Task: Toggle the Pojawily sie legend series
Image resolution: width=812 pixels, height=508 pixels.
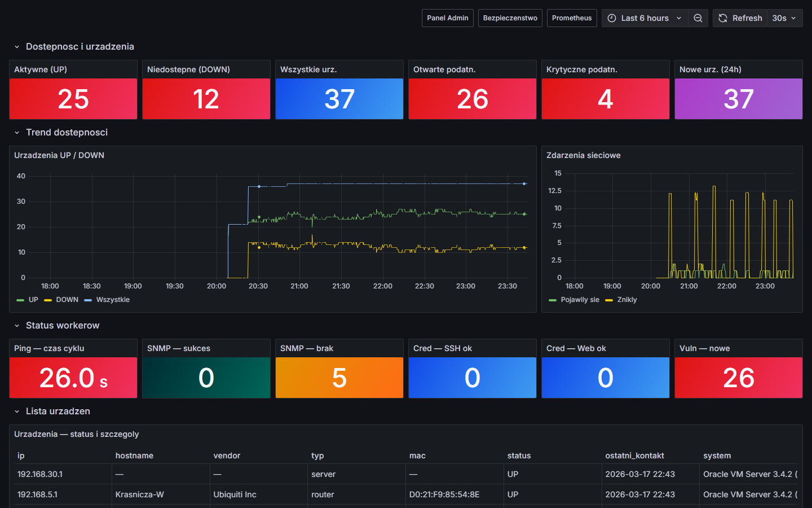Action: [580, 300]
